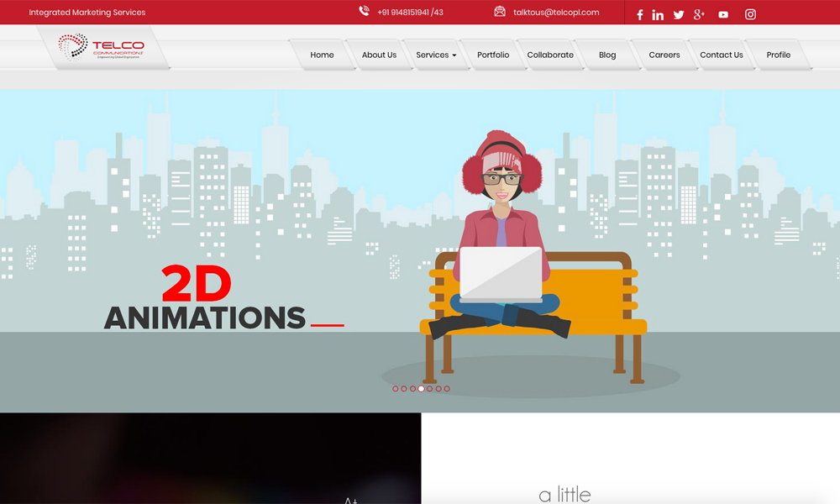Go to the YouTube channel icon
This screenshot has height=504, width=840.
coord(723,14)
